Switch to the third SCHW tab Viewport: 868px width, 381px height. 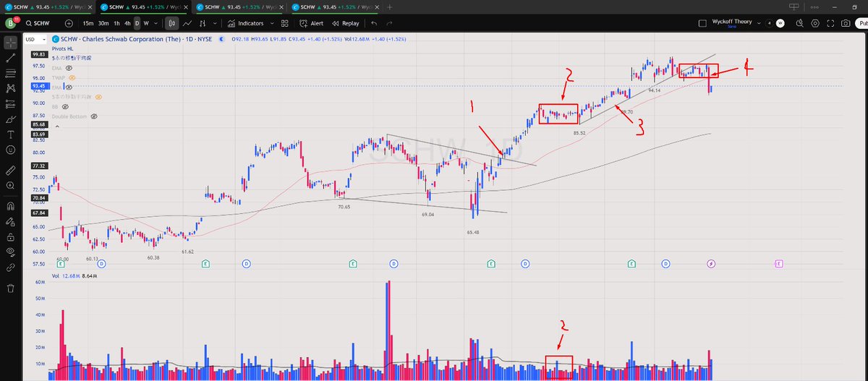[x=239, y=7]
